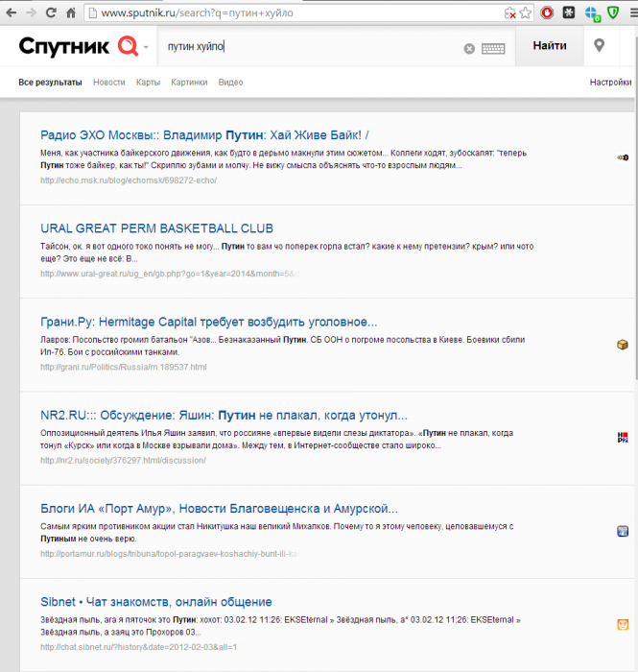This screenshot has width=638, height=672.
Task: Switch to the Картинки tab
Action: pyautogui.click(x=189, y=83)
